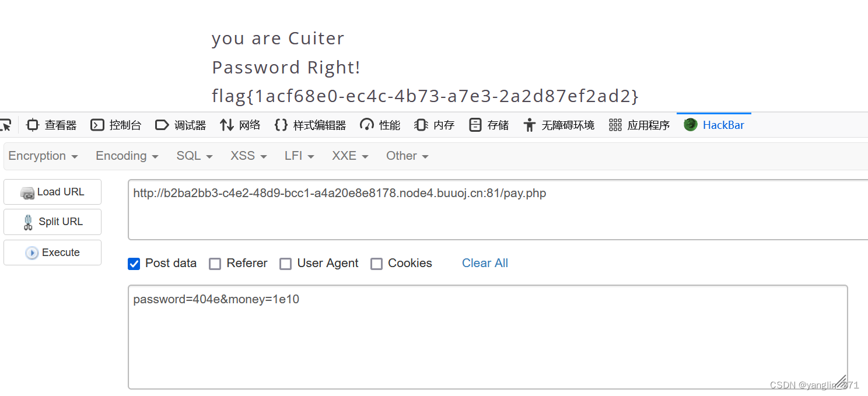The height and width of the screenshot is (396, 868).
Task: Open the XSS payload dropdown
Action: 247,156
